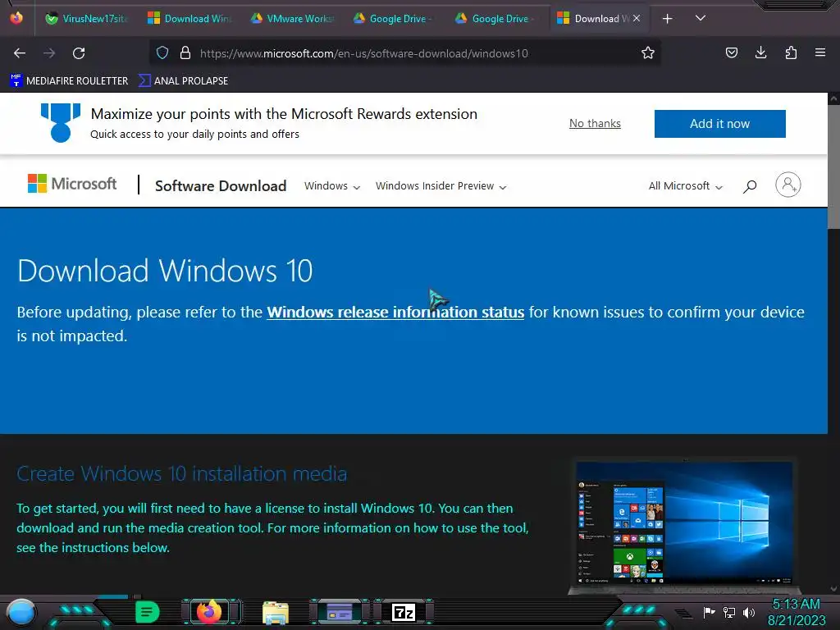This screenshot has width=840, height=630.
Task: Click the Action Center flag icon
Action: [x=709, y=612]
